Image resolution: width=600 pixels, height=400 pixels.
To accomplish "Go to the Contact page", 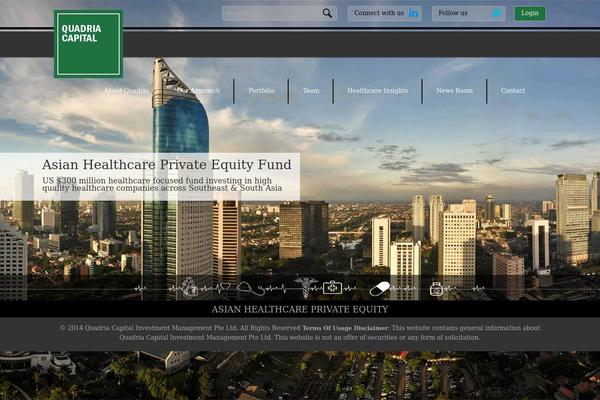I will pyautogui.click(x=513, y=91).
